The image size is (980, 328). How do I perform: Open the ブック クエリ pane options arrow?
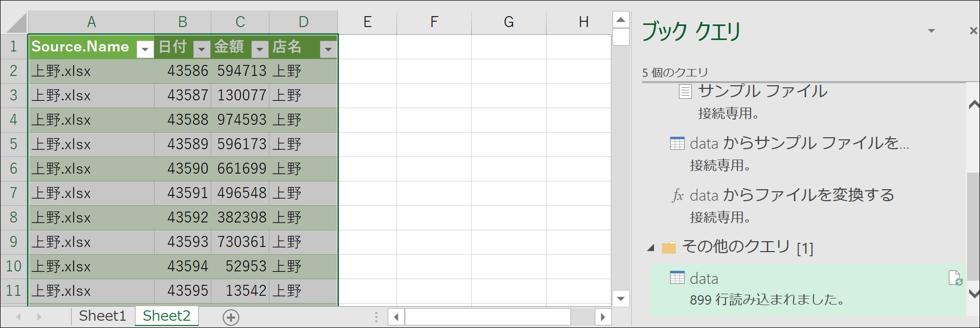(x=931, y=31)
